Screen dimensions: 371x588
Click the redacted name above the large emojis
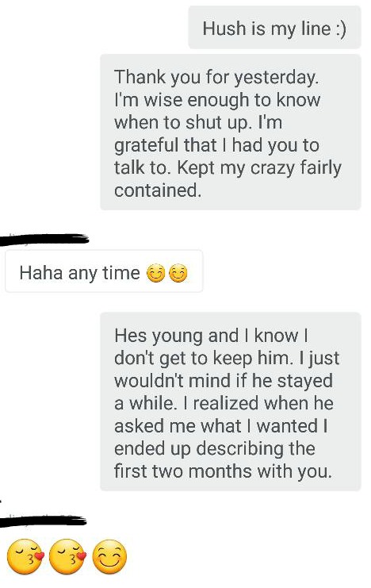click(x=43, y=521)
